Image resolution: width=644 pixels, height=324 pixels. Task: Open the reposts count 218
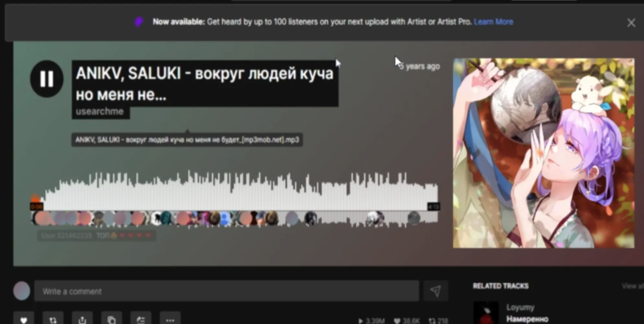(438, 321)
